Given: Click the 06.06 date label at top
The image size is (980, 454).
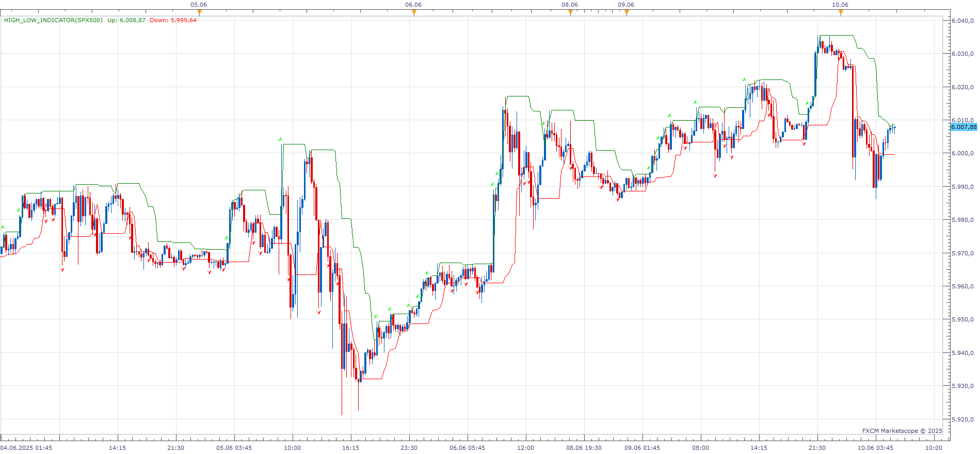Looking at the screenshot, I should click(413, 5).
